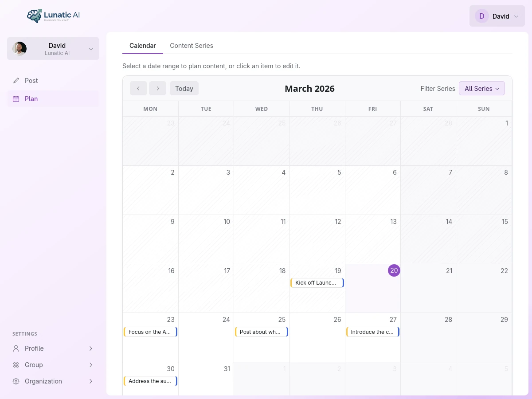Click the purple D avatar circle
The width and height of the screenshot is (532, 399).
482,16
